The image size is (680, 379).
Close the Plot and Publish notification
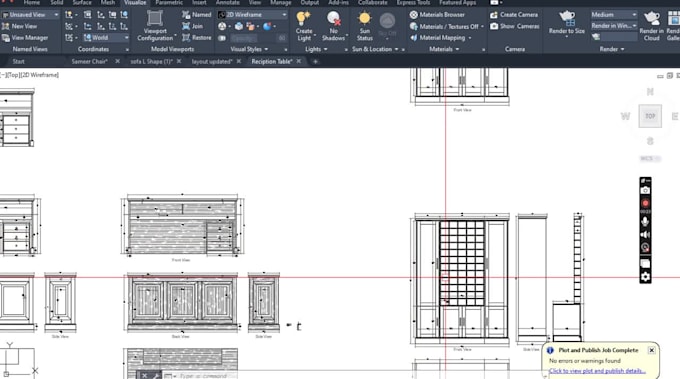coord(651,350)
